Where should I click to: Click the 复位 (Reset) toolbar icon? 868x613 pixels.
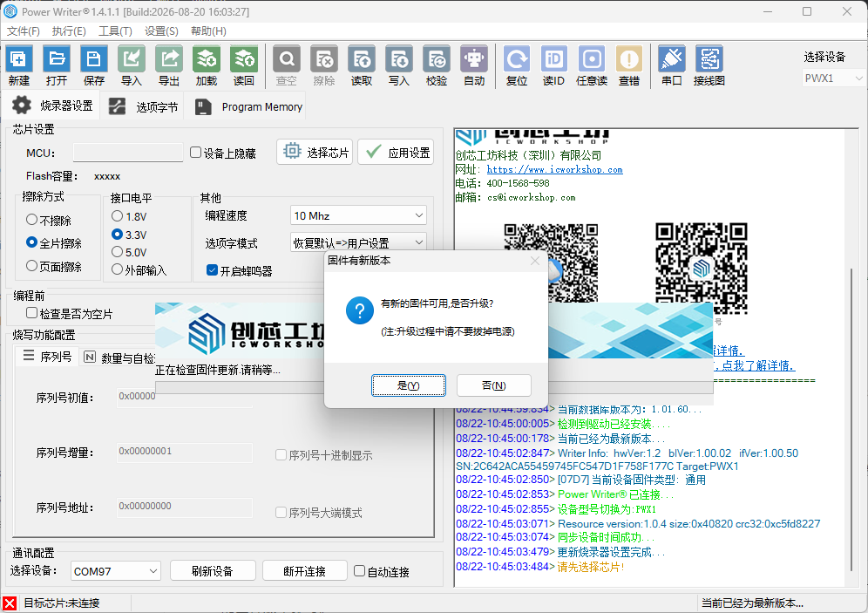click(517, 65)
